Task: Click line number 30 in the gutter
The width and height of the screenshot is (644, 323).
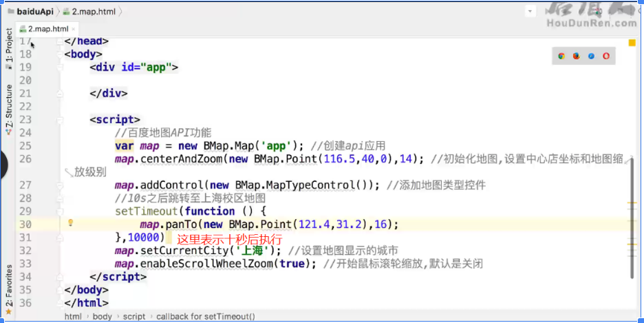Action: click(x=25, y=225)
